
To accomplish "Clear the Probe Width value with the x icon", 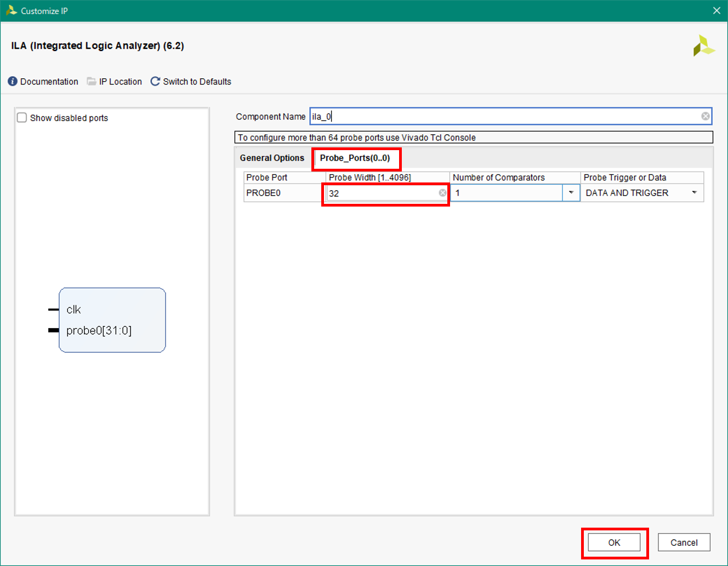I will 442,193.
